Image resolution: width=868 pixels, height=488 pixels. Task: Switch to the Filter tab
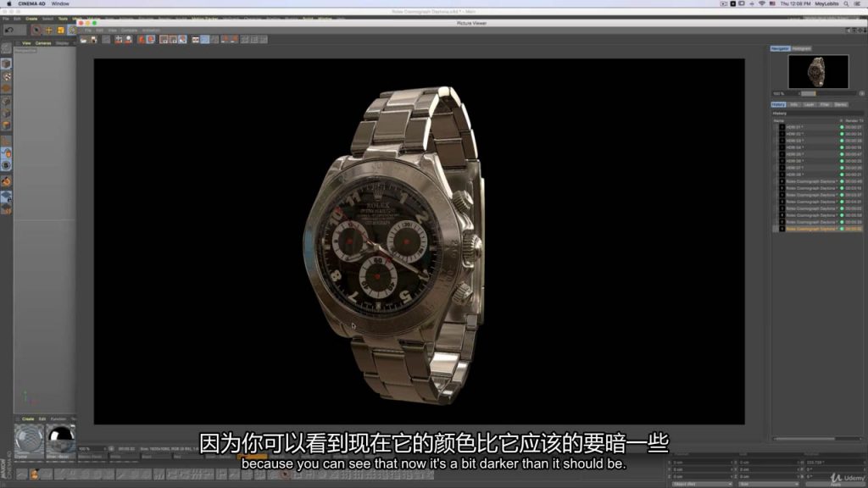pos(824,104)
